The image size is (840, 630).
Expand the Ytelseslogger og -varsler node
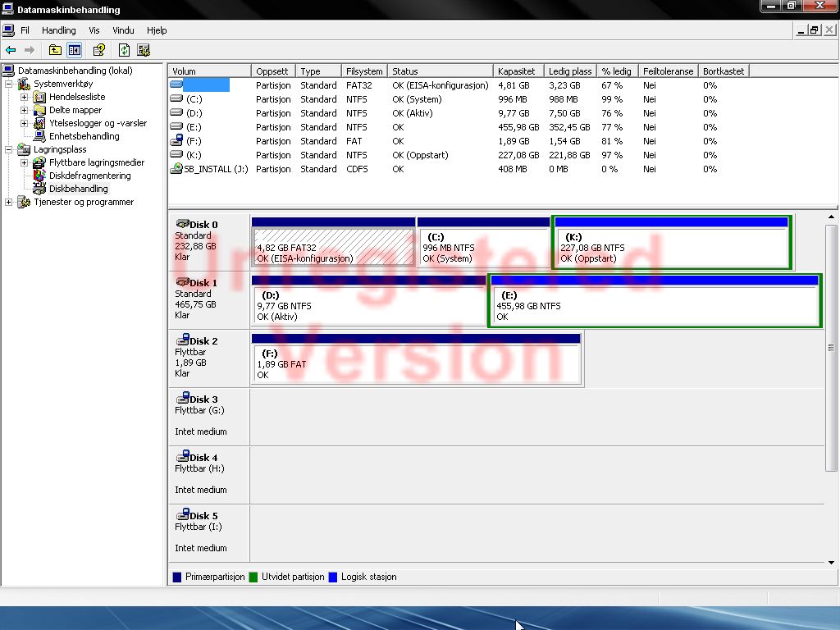pyautogui.click(x=24, y=123)
